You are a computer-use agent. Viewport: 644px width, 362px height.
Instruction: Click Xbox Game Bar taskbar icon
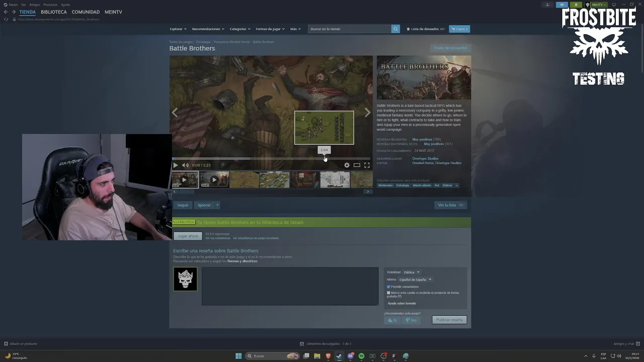372,356
